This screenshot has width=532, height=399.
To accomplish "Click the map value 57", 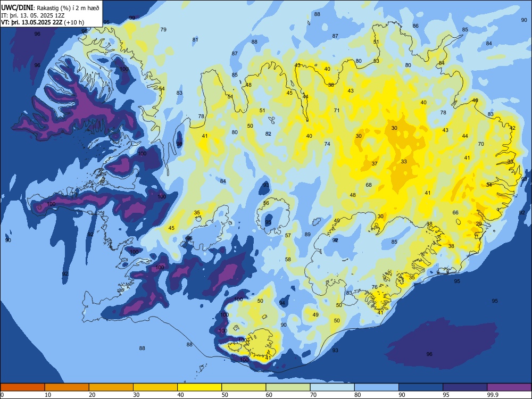I will 288,236.
